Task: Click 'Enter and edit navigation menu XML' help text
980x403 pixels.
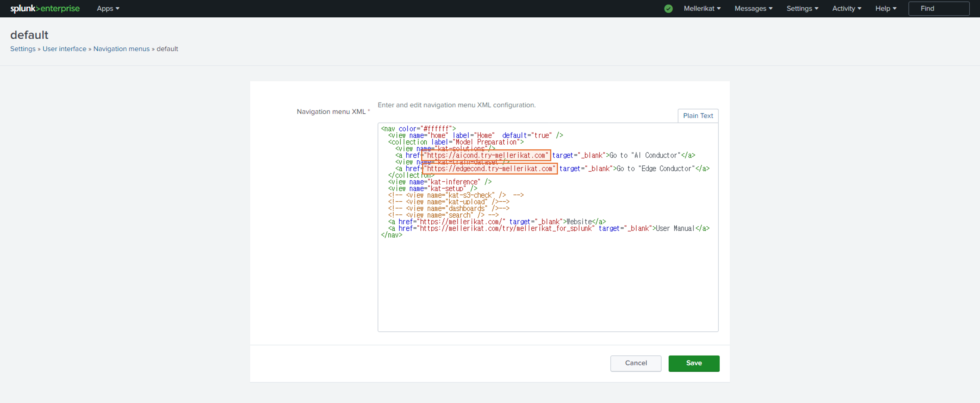Action: (456, 105)
